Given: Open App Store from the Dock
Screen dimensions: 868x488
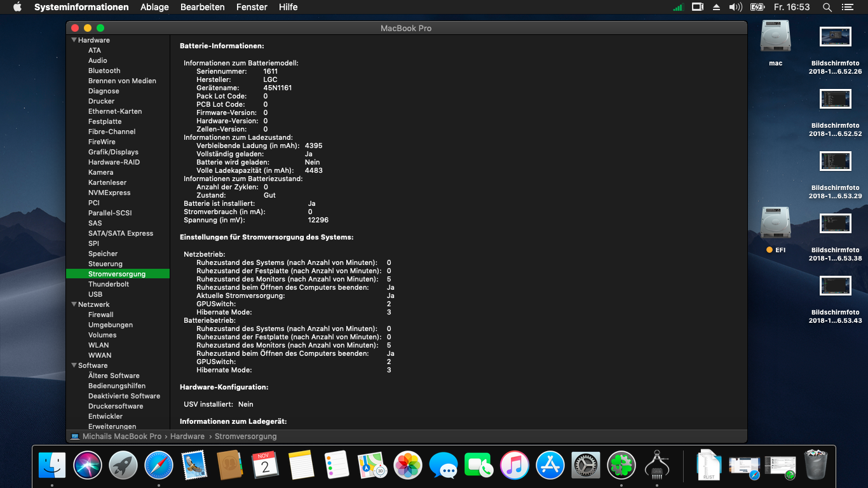Looking at the screenshot, I should tap(550, 465).
